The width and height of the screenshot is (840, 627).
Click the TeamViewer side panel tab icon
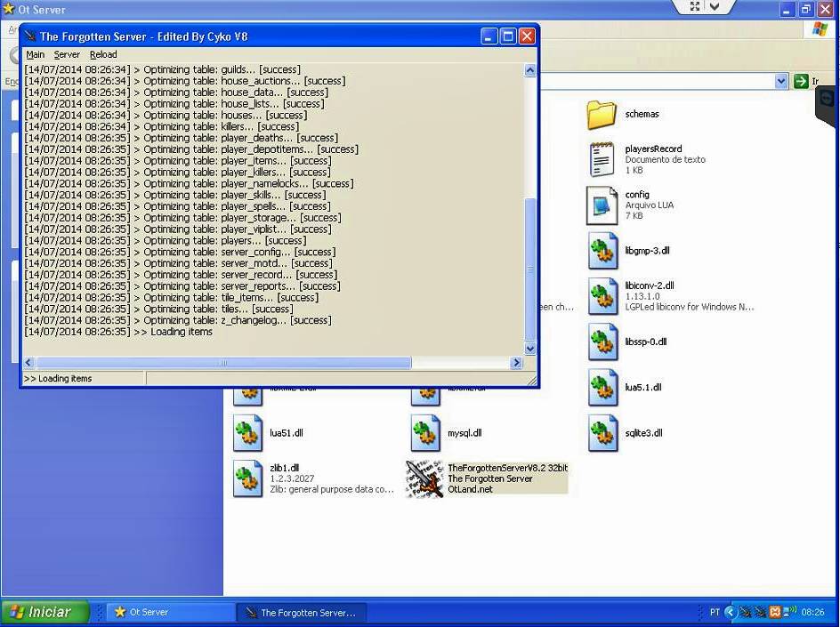826,98
